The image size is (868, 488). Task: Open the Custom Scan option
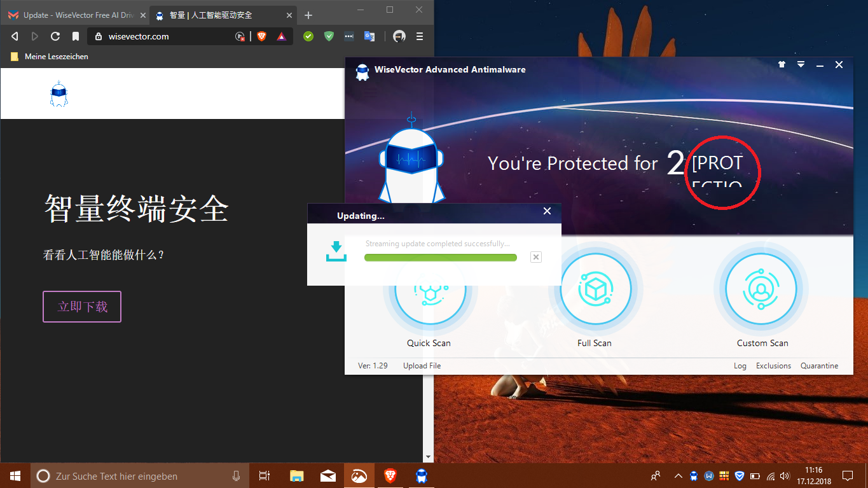[x=761, y=289]
